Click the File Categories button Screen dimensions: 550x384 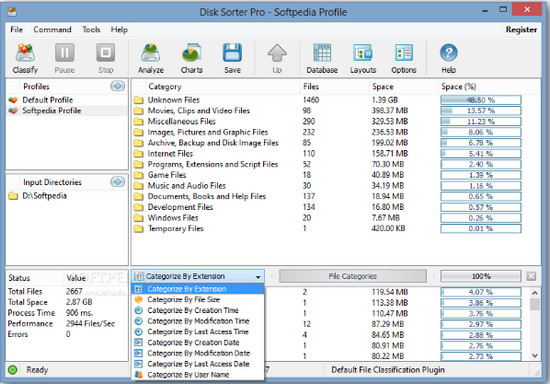353,276
